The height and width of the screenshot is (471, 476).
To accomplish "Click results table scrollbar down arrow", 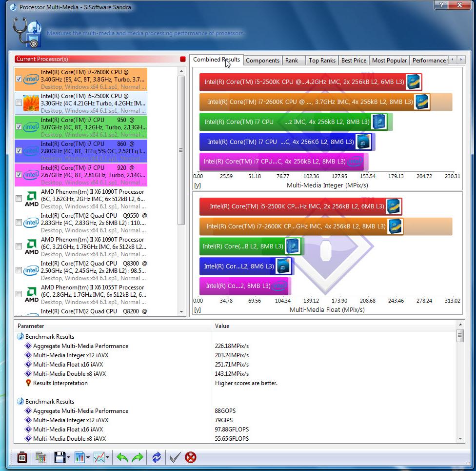I will [x=460, y=438].
